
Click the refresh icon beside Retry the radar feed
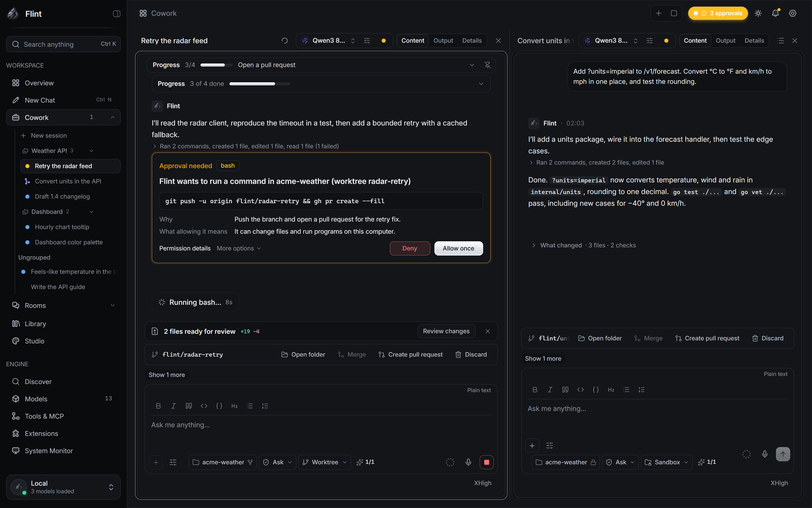284,41
